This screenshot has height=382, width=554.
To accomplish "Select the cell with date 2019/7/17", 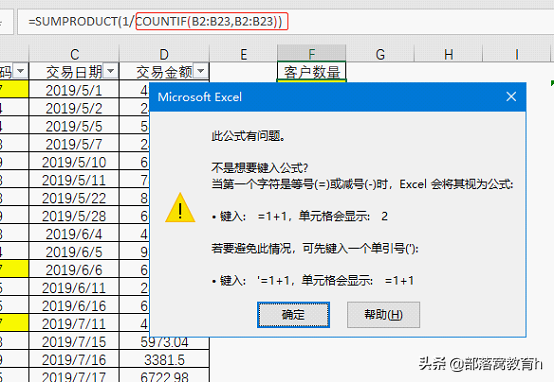I will [74, 376].
